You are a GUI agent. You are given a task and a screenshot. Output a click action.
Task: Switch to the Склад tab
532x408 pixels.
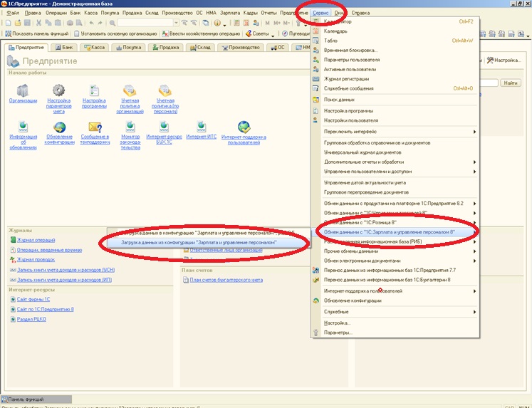(x=201, y=48)
